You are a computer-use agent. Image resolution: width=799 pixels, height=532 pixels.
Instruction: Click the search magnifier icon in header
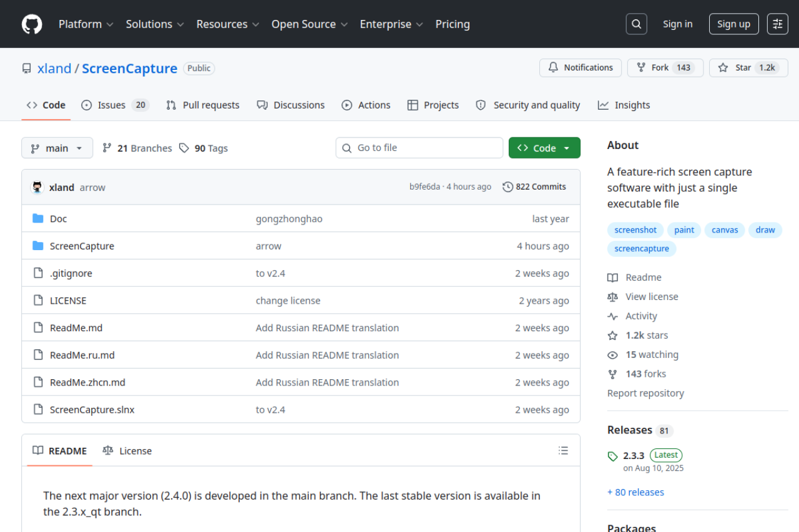(x=636, y=24)
